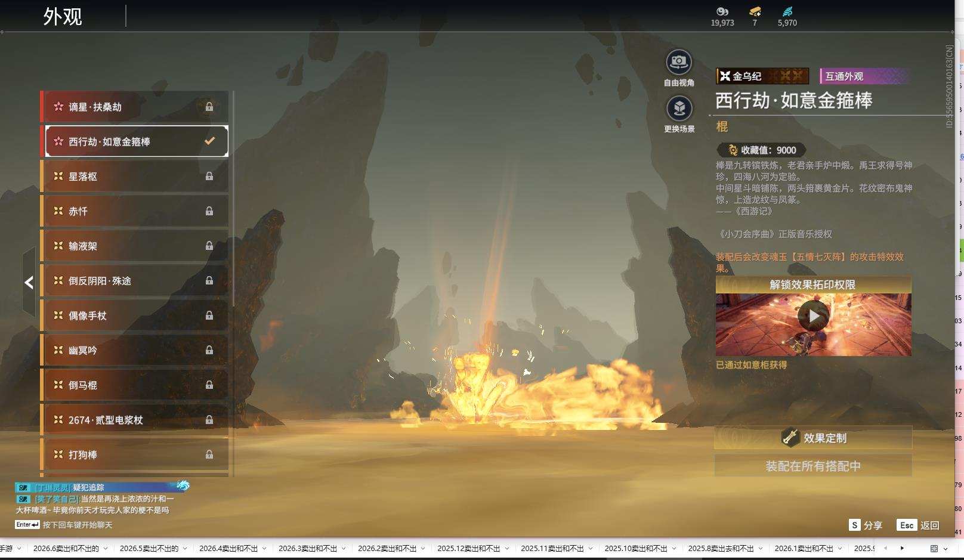Viewport: 964px width, 560px height.
Task: Select the 偶像手杖 skin
Action: click(134, 315)
